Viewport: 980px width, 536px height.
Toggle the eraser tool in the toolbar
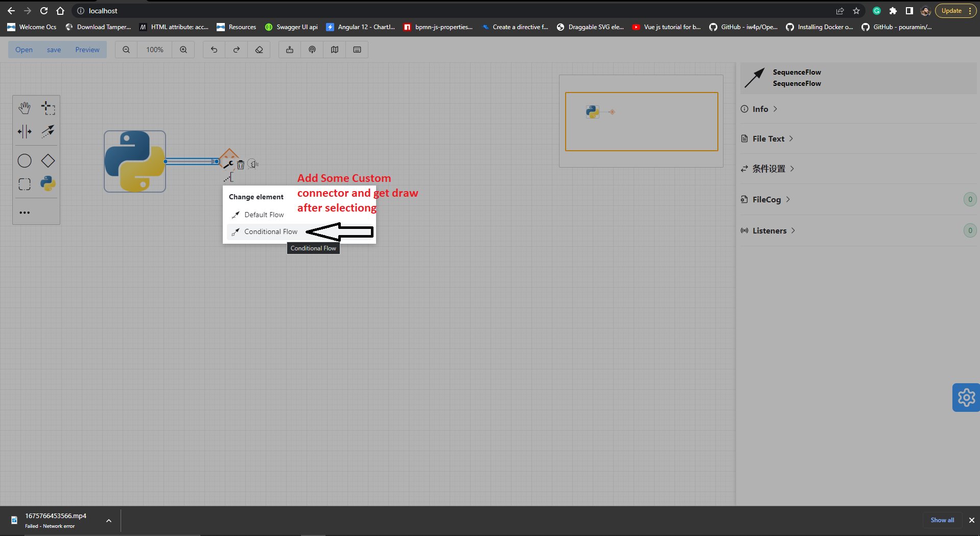coord(259,50)
